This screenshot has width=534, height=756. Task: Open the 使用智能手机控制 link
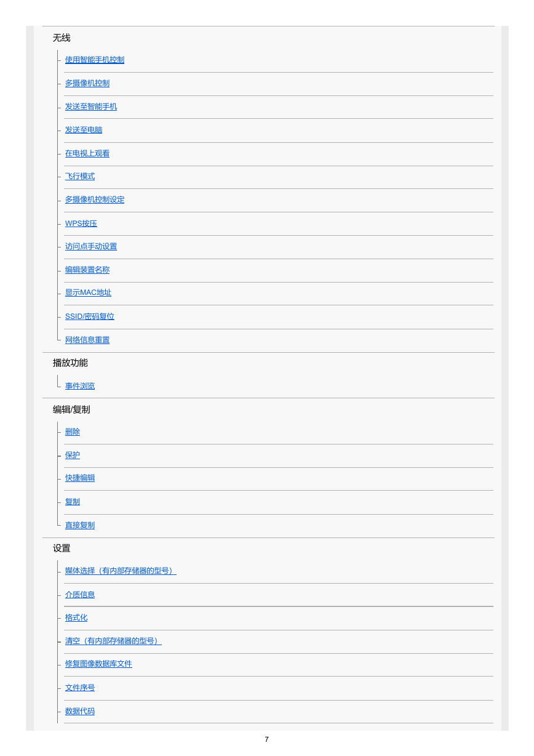click(x=95, y=60)
